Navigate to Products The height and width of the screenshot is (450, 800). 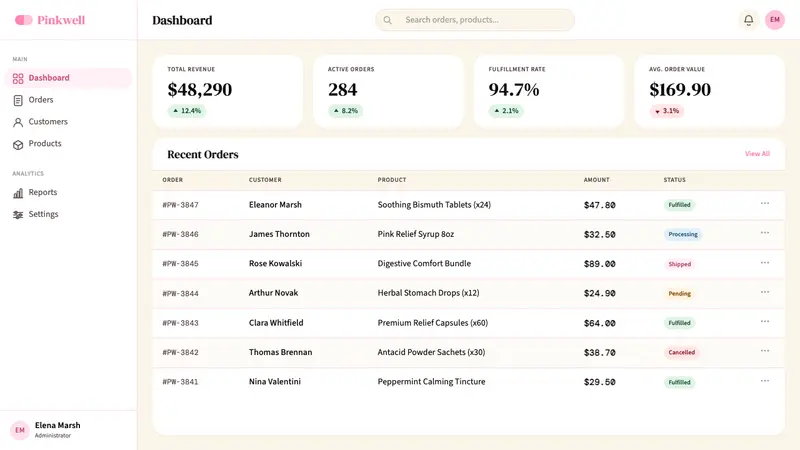(x=68, y=144)
